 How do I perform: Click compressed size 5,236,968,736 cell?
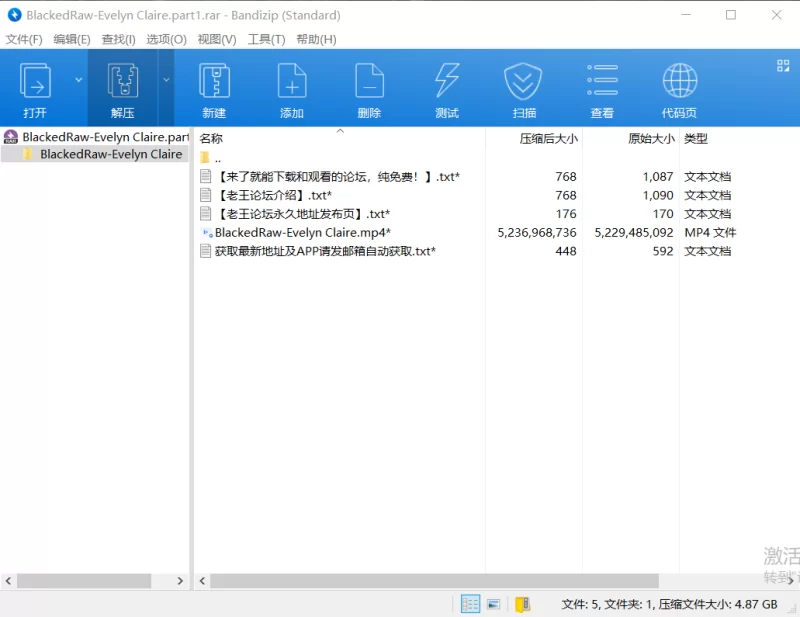pyautogui.click(x=537, y=233)
